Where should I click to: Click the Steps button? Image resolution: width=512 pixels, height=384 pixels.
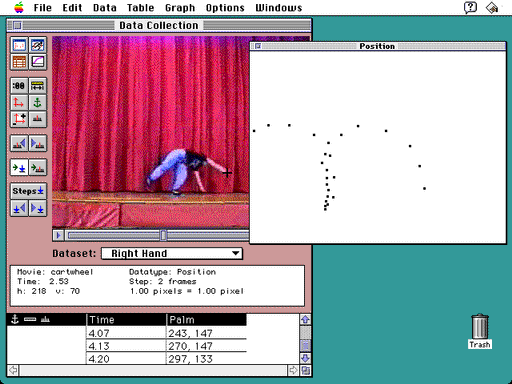[28, 191]
